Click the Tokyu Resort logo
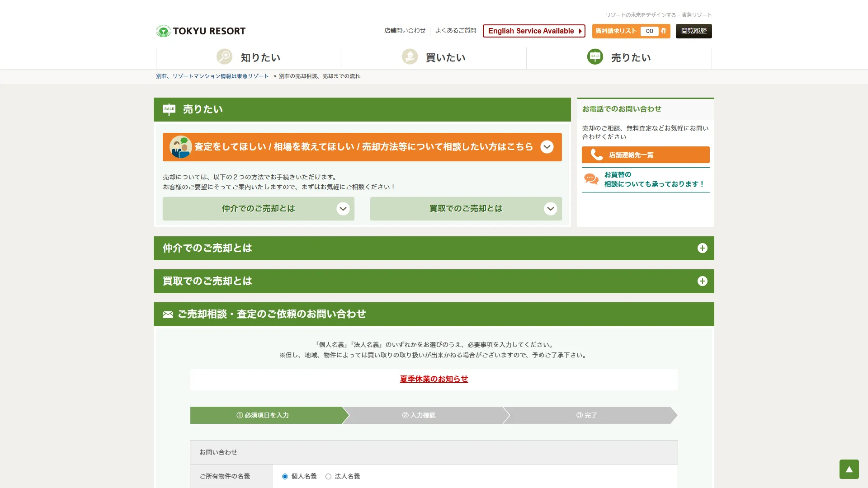The image size is (868, 488). 201,31
